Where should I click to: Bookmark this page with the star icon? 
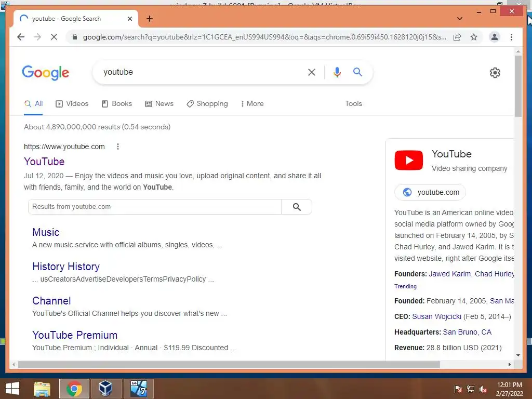(474, 37)
